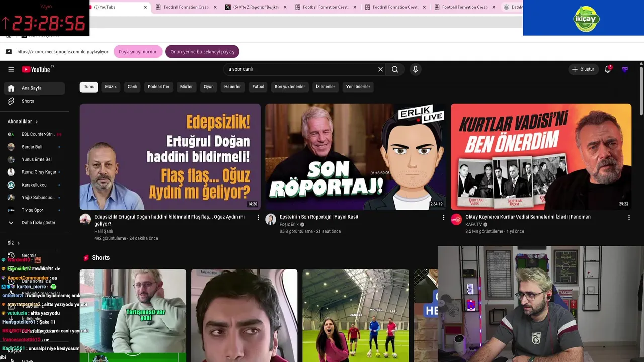
Task: Click the Foşix Erlik channel avatar
Action: [271, 219]
